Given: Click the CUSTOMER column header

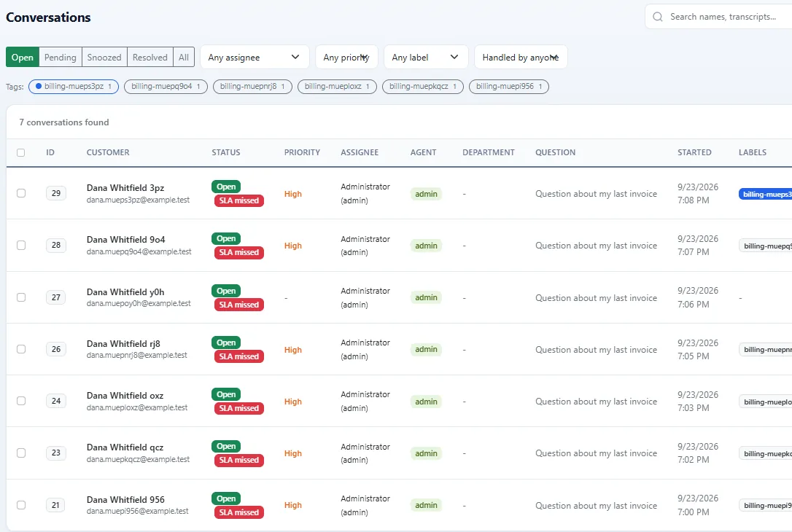Looking at the screenshot, I should [x=108, y=152].
